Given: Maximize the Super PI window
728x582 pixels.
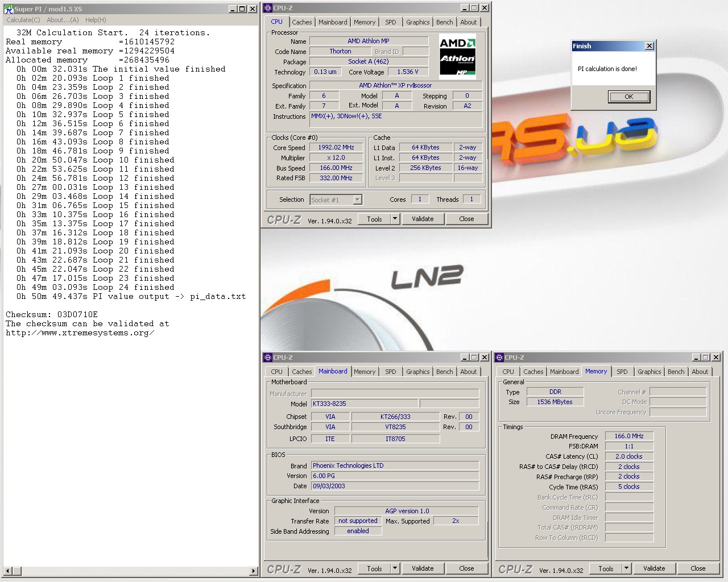Looking at the screenshot, I should click(242, 9).
